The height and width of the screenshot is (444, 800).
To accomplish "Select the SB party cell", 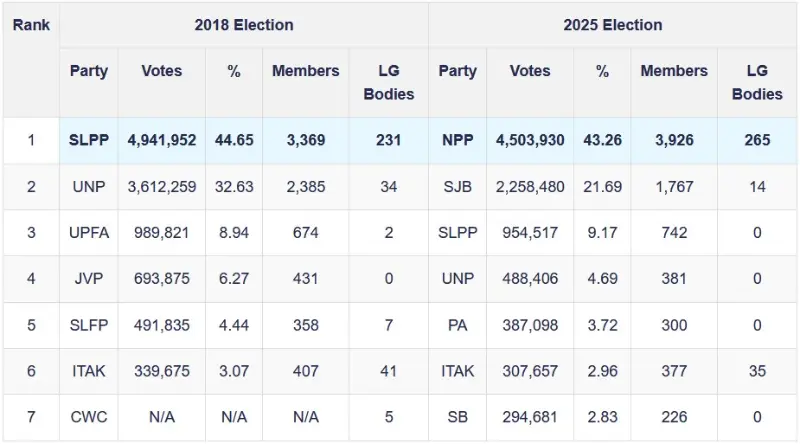I will click(457, 417).
